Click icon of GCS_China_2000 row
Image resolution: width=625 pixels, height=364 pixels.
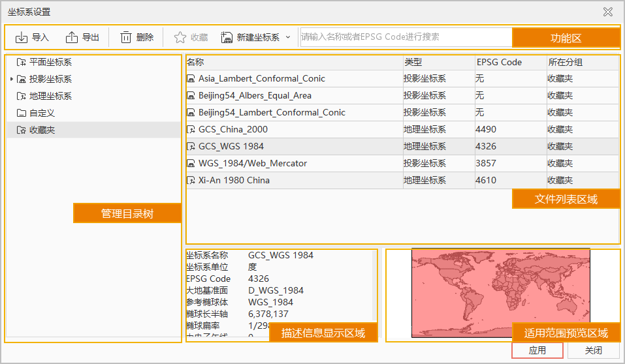[191, 129]
